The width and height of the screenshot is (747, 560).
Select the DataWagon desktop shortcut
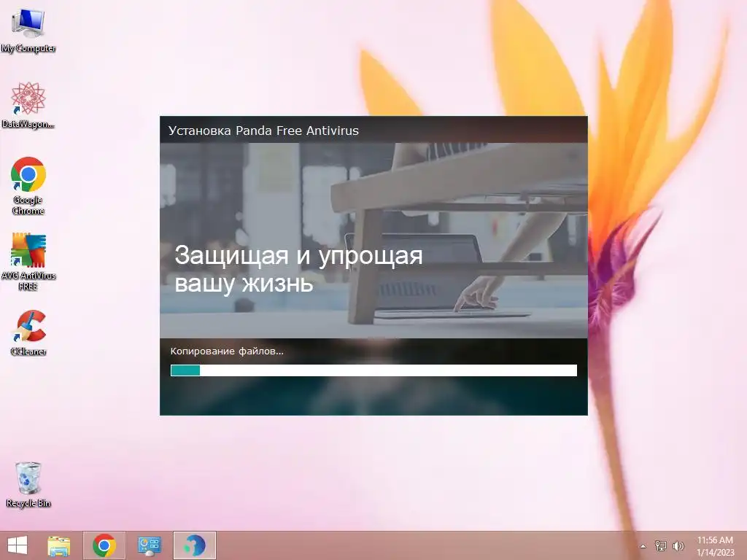[28, 105]
